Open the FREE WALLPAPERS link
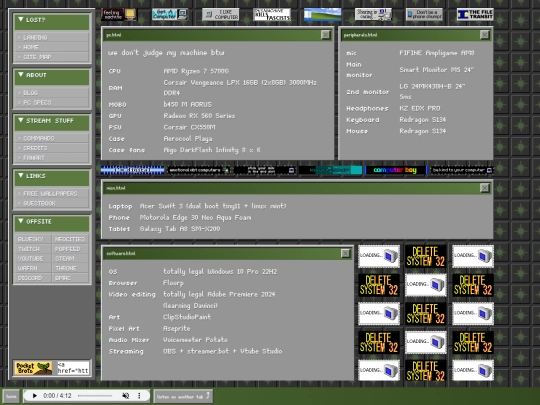The width and height of the screenshot is (540, 405). pyautogui.click(x=52, y=194)
